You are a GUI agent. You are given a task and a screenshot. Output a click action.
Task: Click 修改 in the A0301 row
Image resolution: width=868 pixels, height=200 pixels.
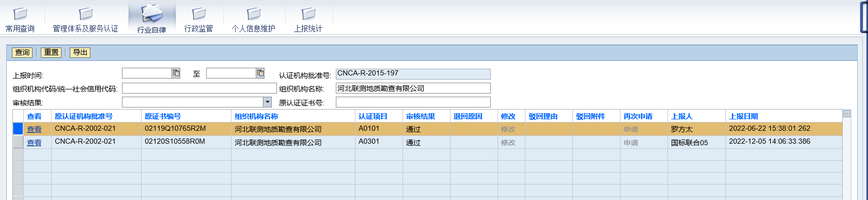tap(508, 143)
